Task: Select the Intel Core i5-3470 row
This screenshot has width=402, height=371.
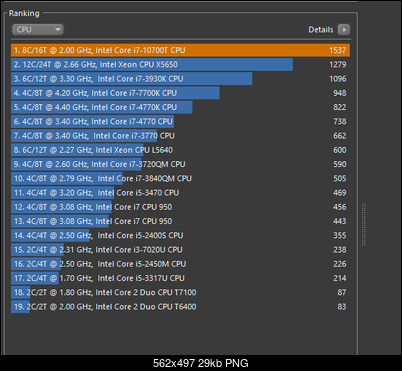Action: [x=180, y=193]
